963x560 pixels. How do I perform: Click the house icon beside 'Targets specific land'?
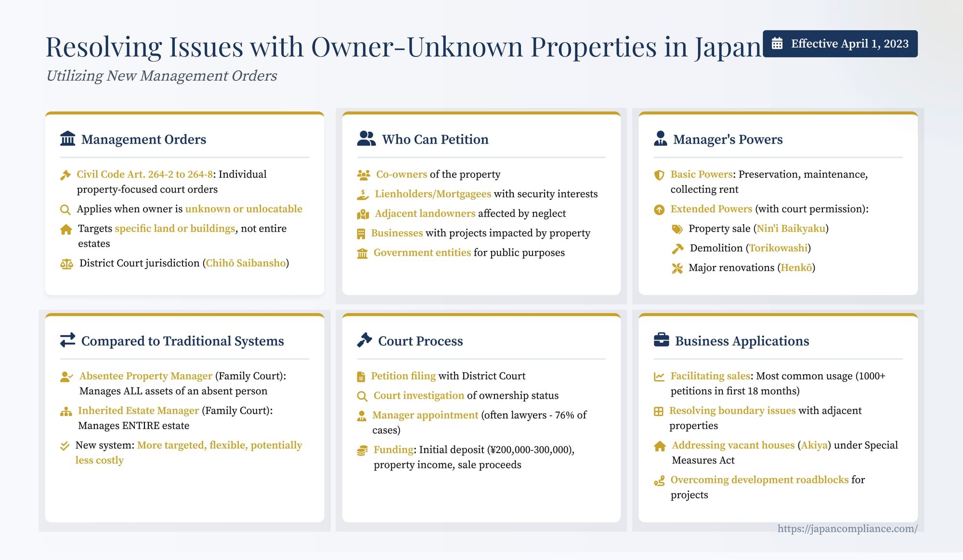point(66,230)
